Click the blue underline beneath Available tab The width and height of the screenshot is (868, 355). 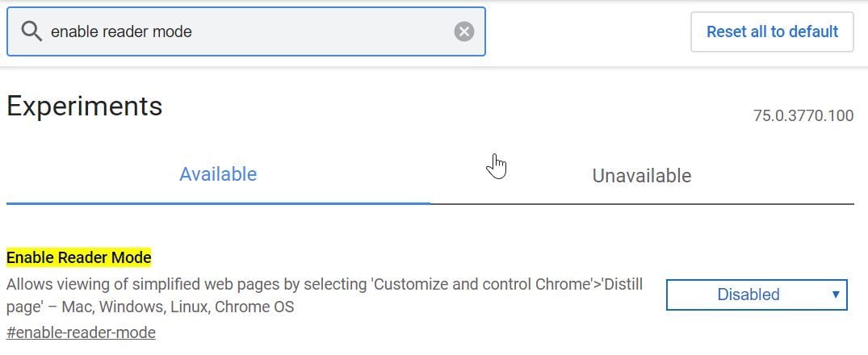click(218, 203)
